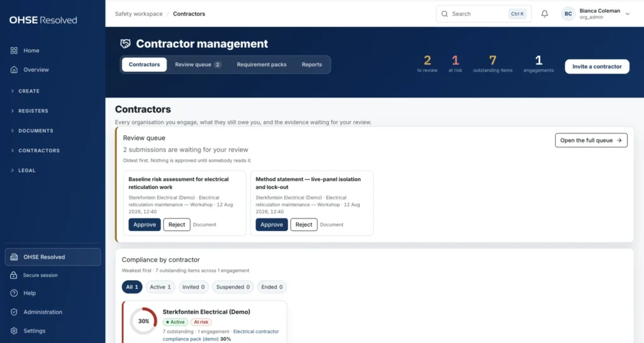644x343 pixels.
Task: Click the Contractor management handshake icon
Action: pyautogui.click(x=125, y=43)
